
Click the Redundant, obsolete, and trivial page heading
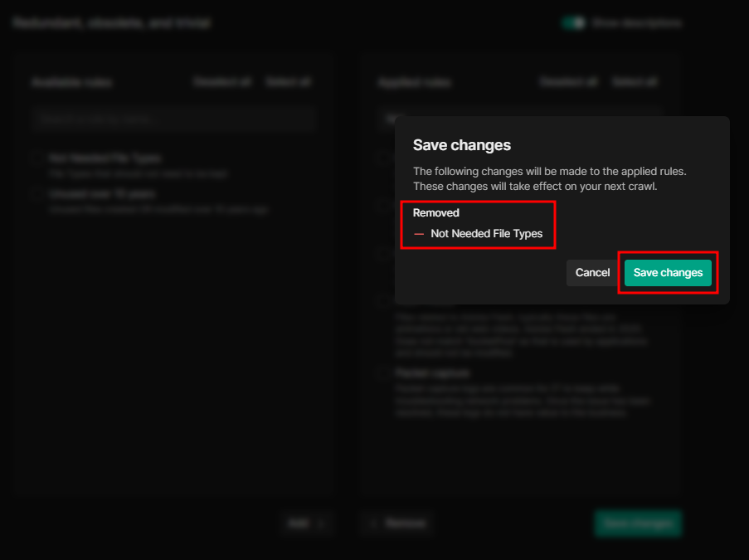(x=111, y=23)
